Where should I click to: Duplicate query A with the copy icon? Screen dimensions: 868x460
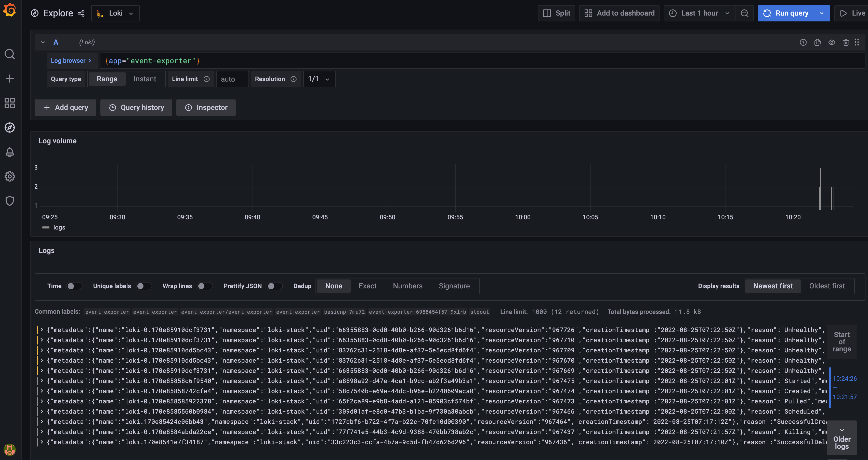click(818, 42)
